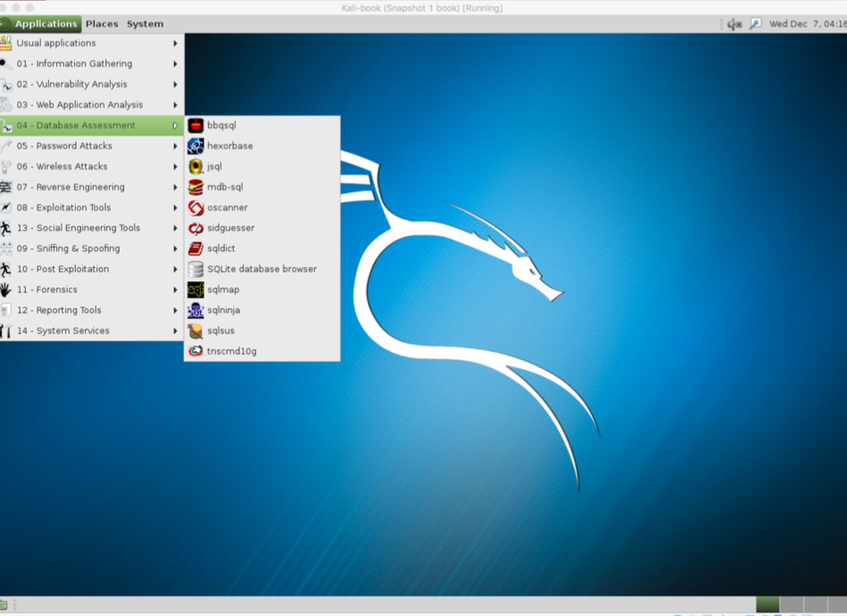Expand 02 - Vulnerability Analysis arrow
This screenshot has width=847, height=616.
tap(175, 84)
